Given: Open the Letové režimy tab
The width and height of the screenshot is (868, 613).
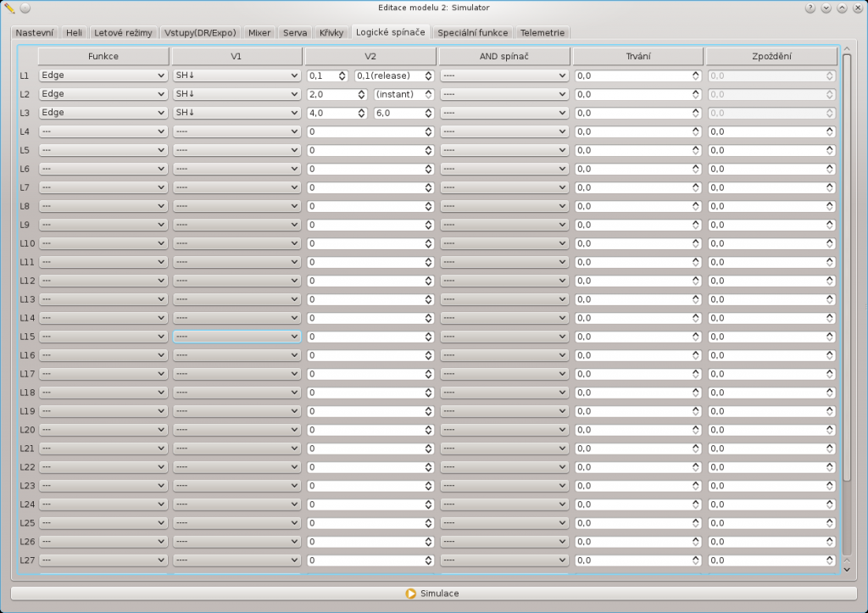Looking at the screenshot, I should tap(124, 33).
